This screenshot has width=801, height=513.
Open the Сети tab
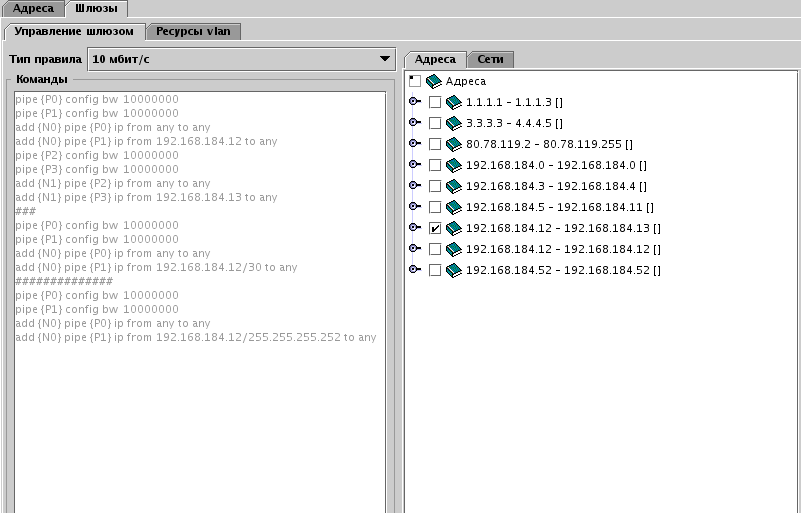tap(490, 59)
